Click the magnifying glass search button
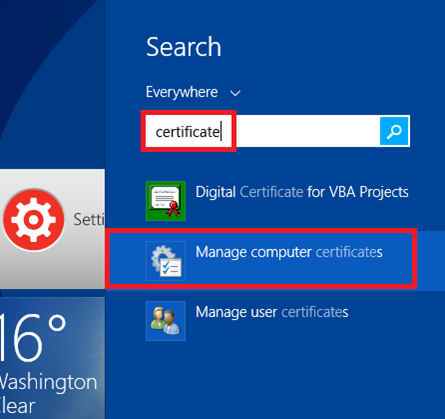Screen dimensions: 445x419 pos(394,131)
